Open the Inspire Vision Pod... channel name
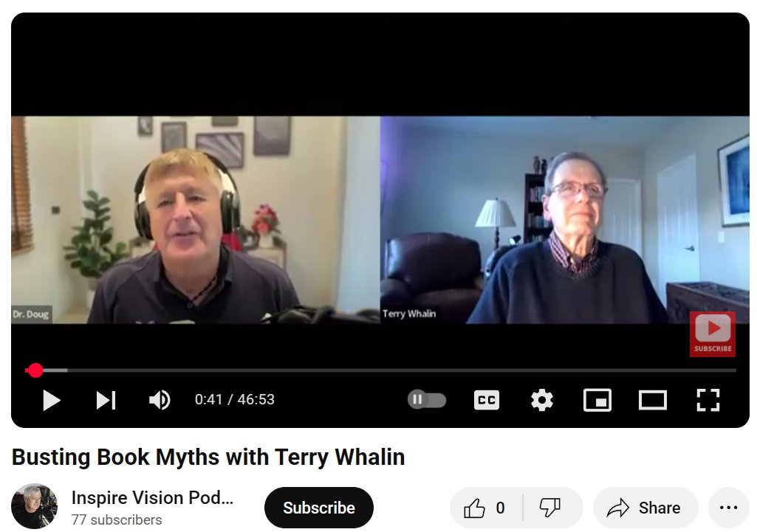Image resolution: width=757 pixels, height=532 pixels. click(x=152, y=498)
